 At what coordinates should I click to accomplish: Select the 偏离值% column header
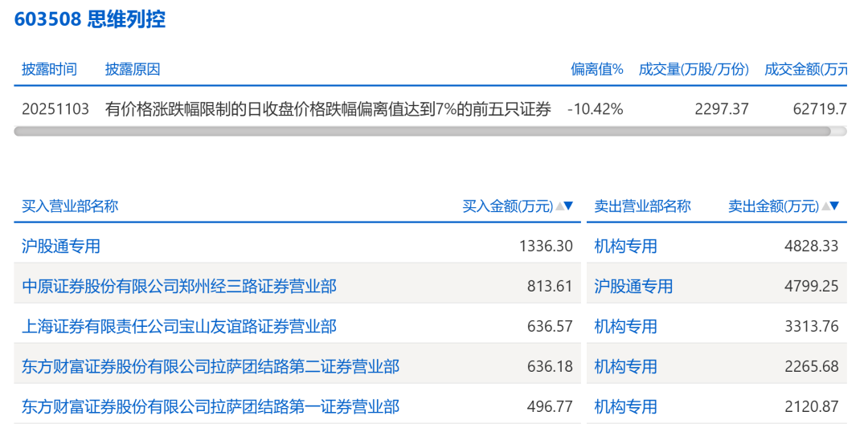point(597,69)
